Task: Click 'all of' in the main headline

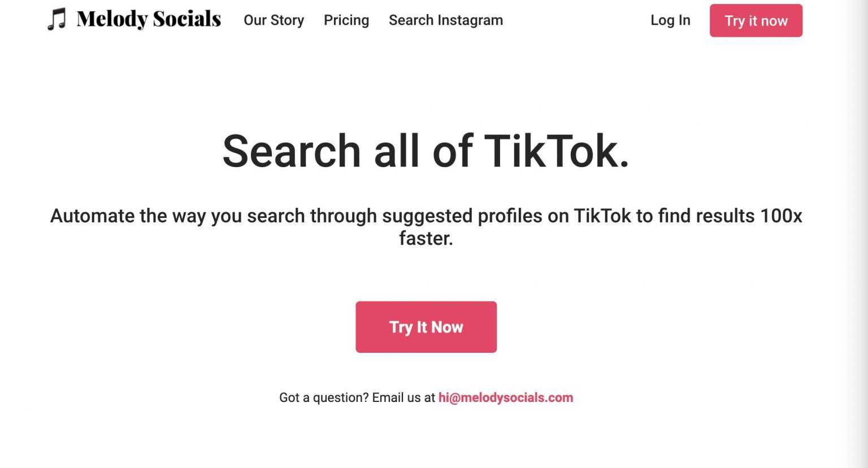Action: point(423,151)
